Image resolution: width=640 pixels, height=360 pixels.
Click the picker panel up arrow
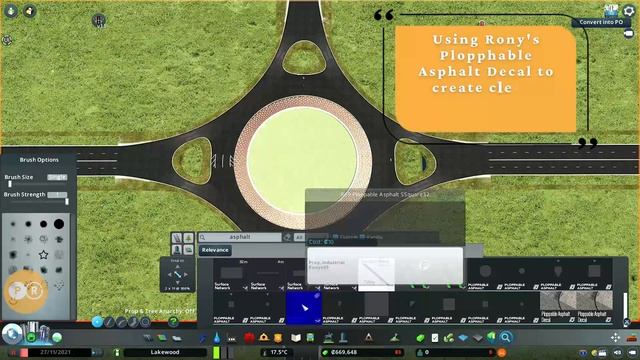[178, 266]
